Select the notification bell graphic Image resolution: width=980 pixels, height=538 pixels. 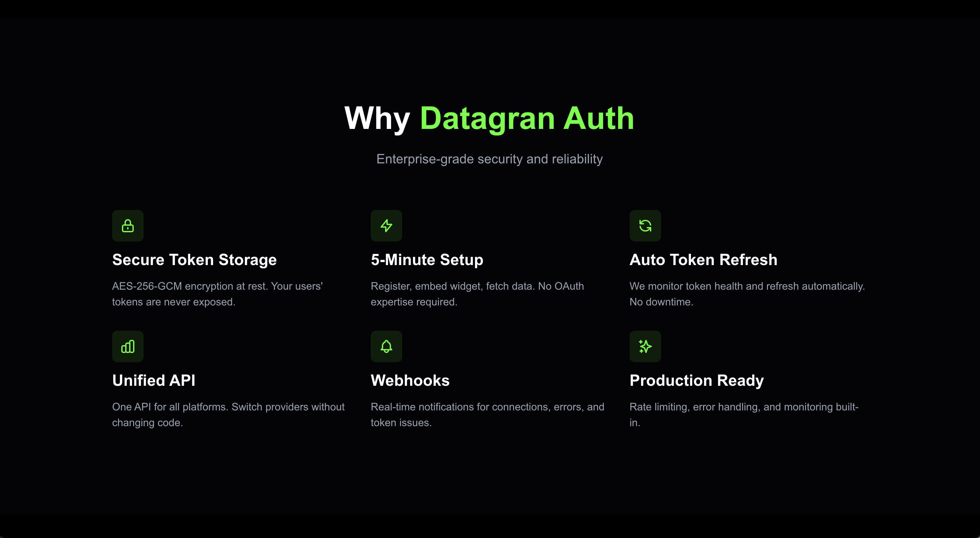coord(386,346)
